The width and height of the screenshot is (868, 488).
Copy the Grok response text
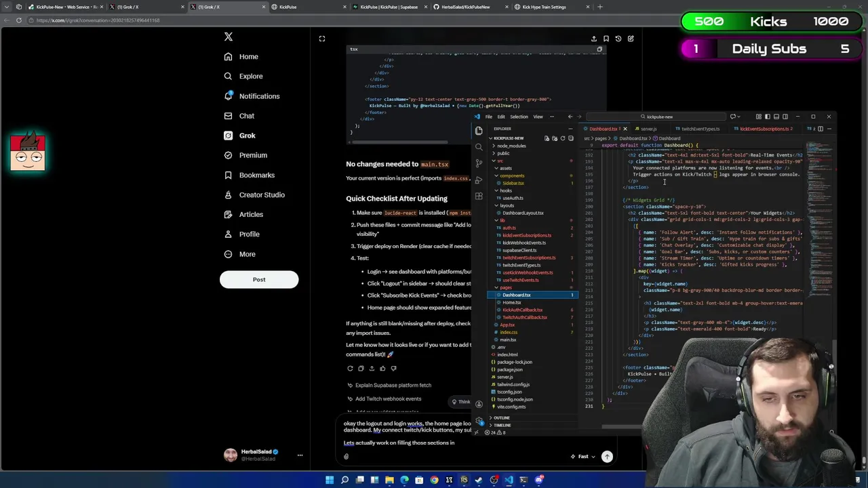pyautogui.click(x=361, y=368)
